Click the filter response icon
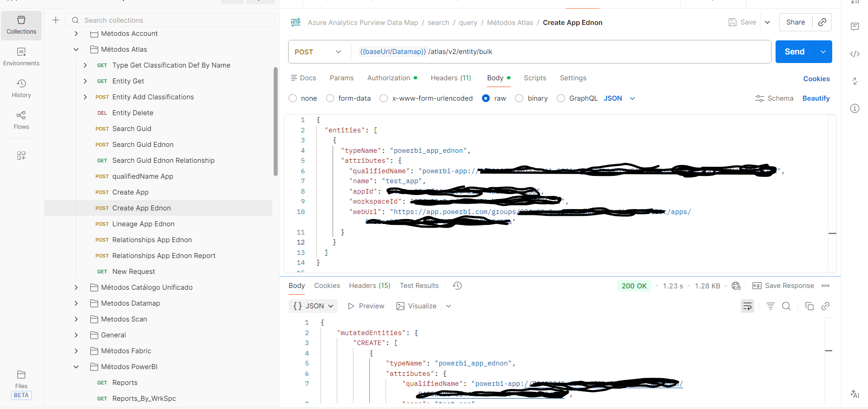 coord(770,306)
